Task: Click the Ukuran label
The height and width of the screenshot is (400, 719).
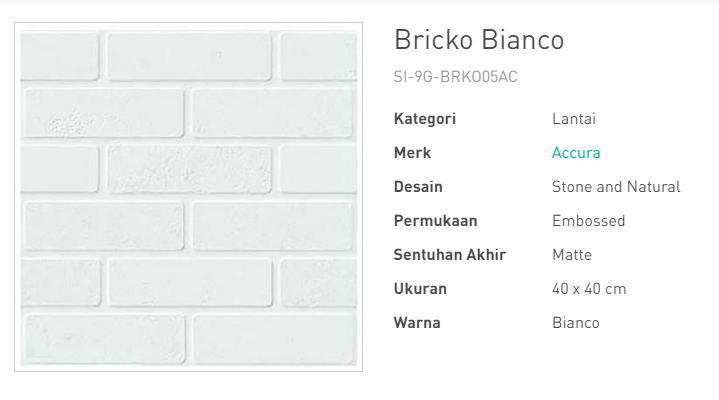Action: 420,289
